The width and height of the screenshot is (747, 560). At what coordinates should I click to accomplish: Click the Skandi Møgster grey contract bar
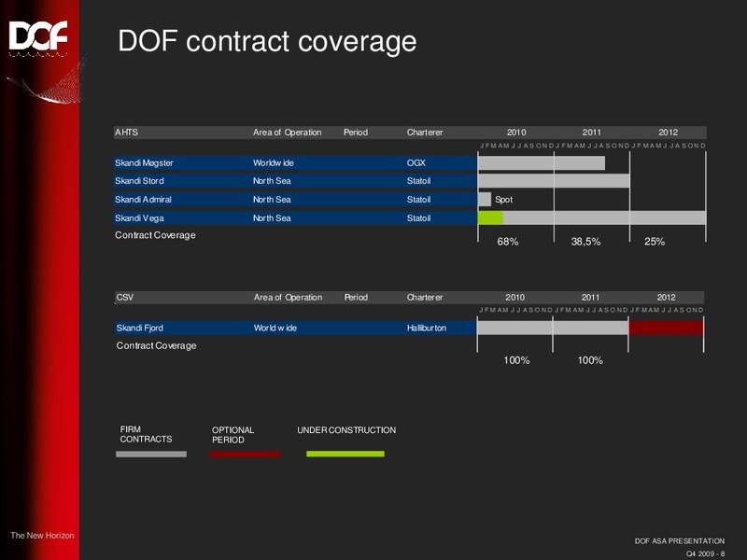point(542,162)
